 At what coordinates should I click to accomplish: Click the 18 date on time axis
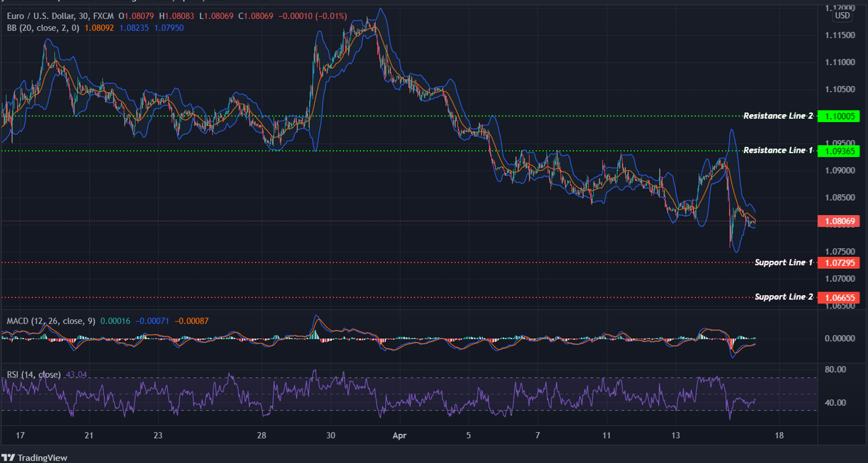(x=779, y=436)
